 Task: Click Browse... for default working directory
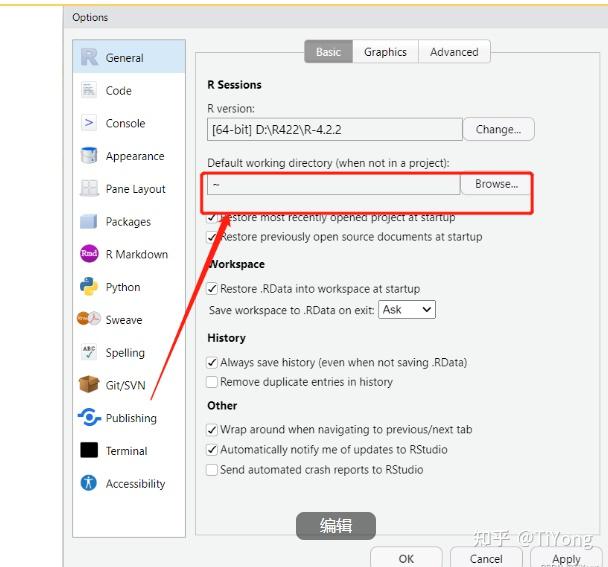496,184
